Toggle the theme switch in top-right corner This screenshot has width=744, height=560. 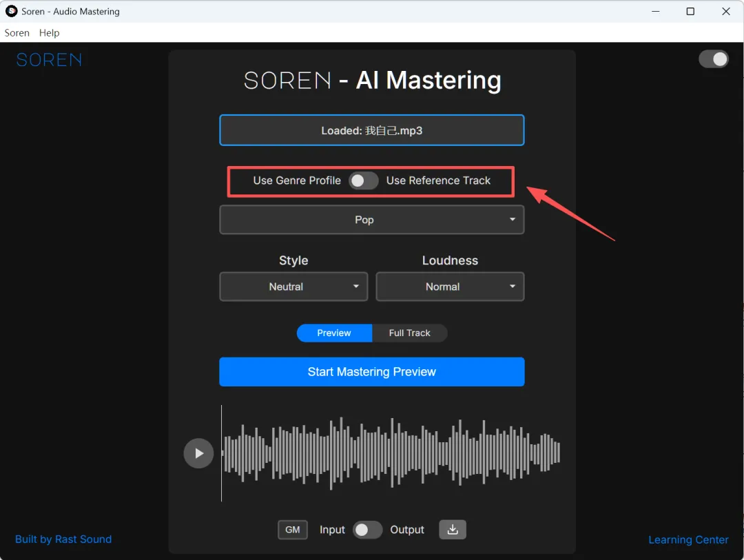click(713, 59)
